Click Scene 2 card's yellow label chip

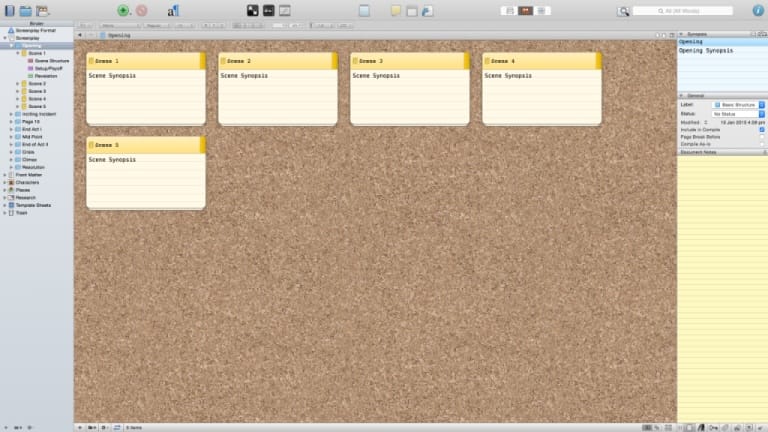click(335, 61)
